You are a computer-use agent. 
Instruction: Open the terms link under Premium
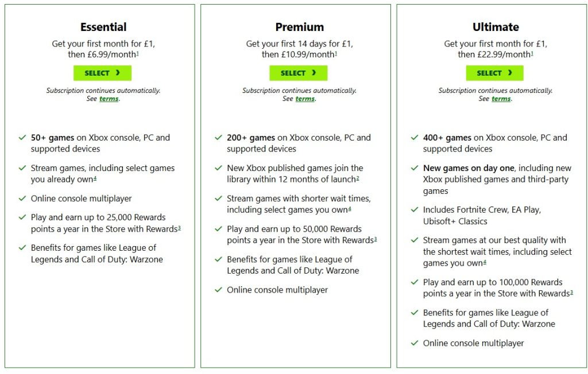click(x=304, y=98)
